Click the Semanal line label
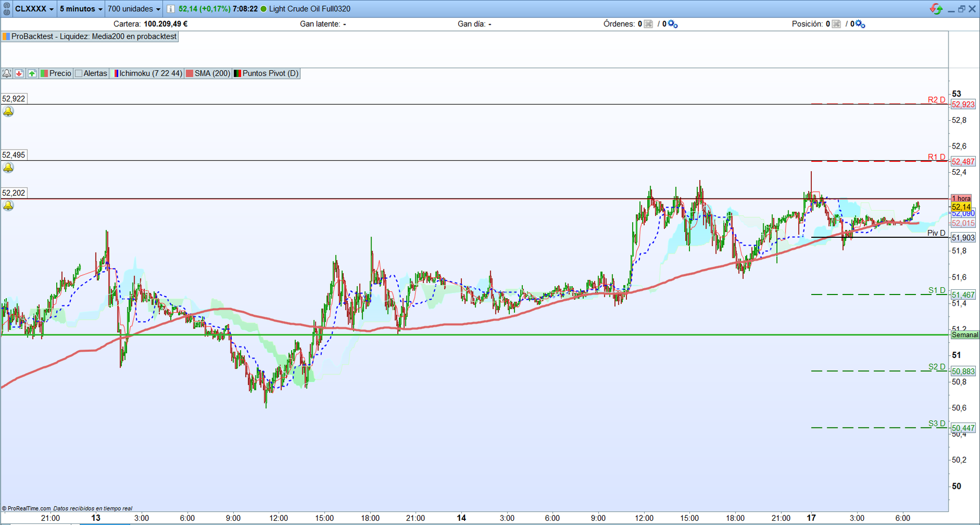 [965, 335]
